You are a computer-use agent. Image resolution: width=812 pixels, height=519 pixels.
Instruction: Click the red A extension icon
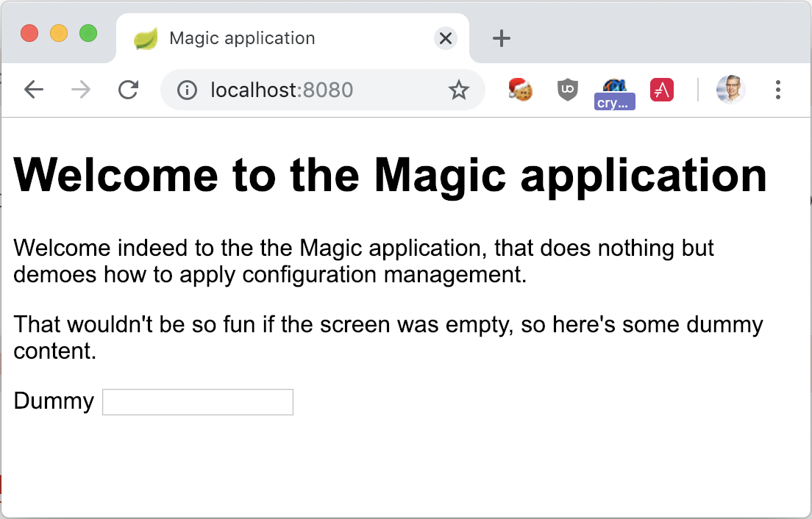[x=661, y=89]
